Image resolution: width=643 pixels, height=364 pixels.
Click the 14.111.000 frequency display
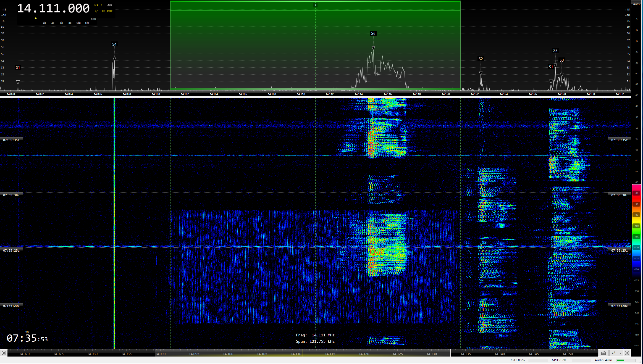coord(53,9)
